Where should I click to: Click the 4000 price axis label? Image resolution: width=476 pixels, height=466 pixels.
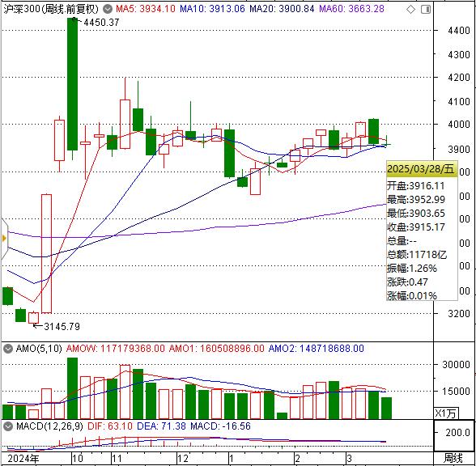[x=459, y=124]
